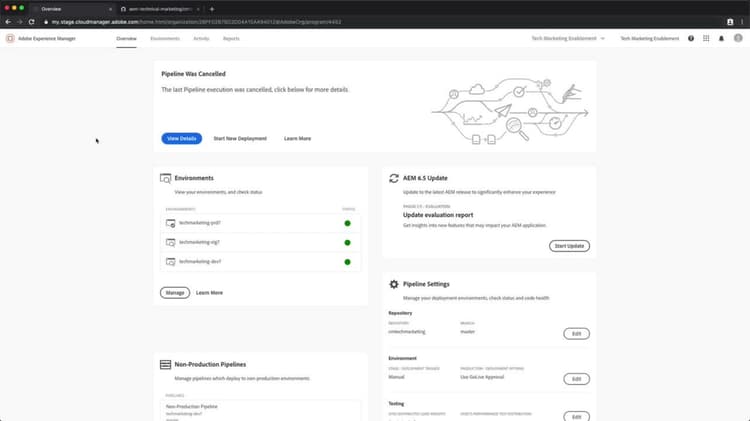
Task: Click the browser forward arrow
Action: point(20,22)
